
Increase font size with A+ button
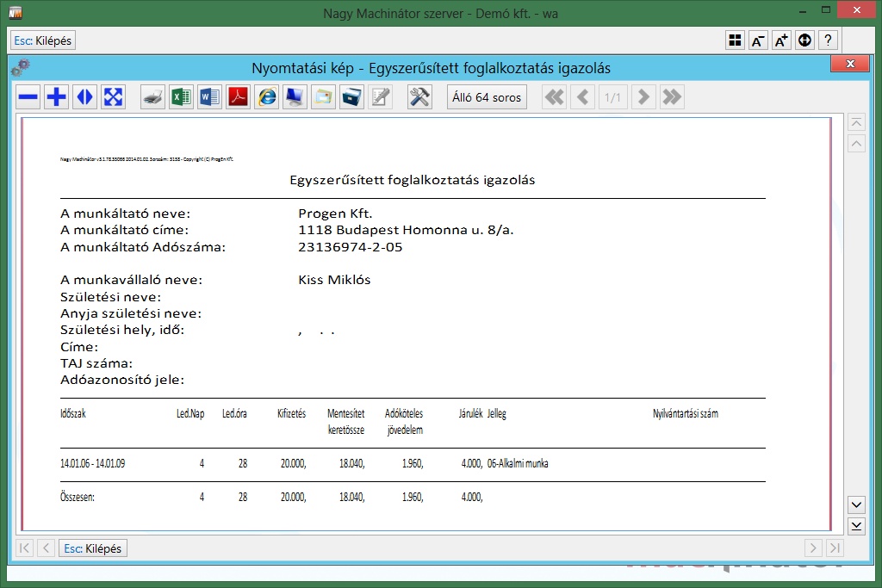[781, 40]
